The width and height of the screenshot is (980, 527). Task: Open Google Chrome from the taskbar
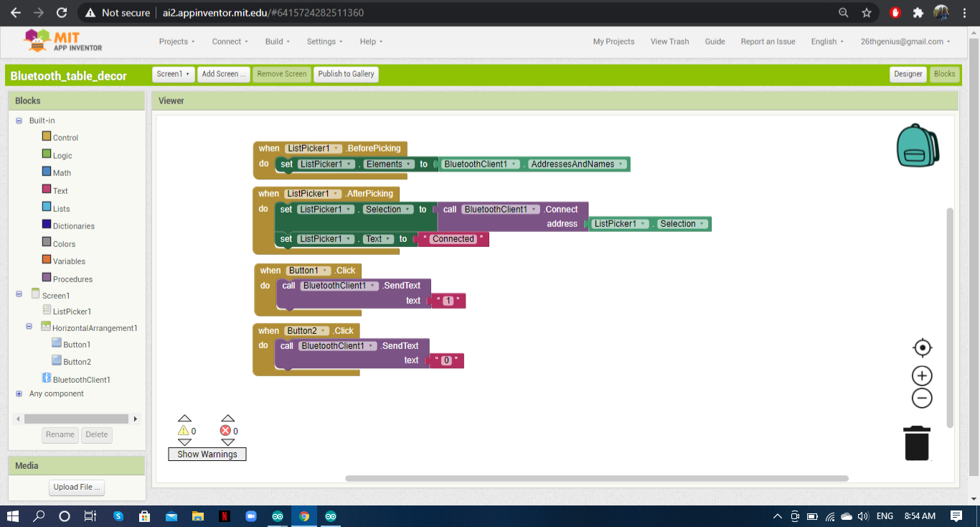304,516
